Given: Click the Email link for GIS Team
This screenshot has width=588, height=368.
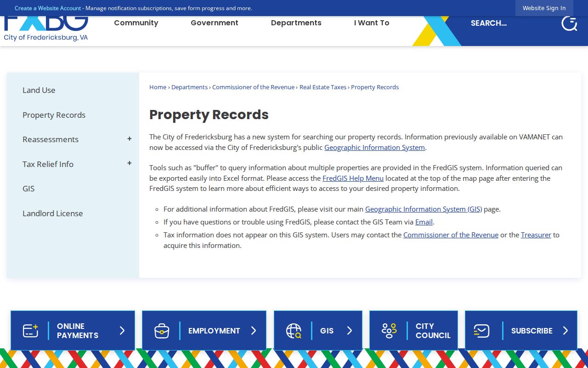Looking at the screenshot, I should pyautogui.click(x=424, y=222).
